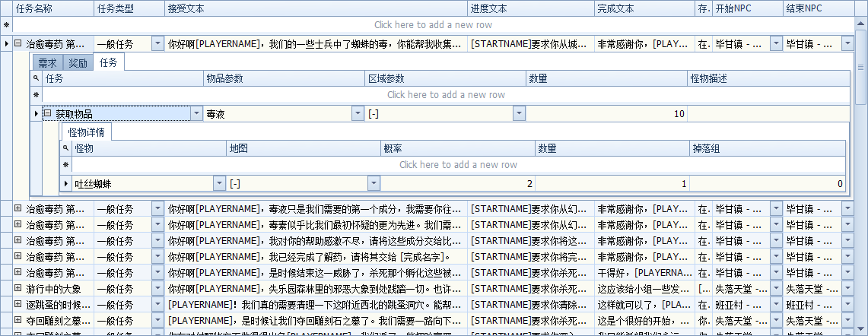Expand the 逐跳蚤的时候 quest row
This screenshot has height=336, width=868.
point(17,304)
